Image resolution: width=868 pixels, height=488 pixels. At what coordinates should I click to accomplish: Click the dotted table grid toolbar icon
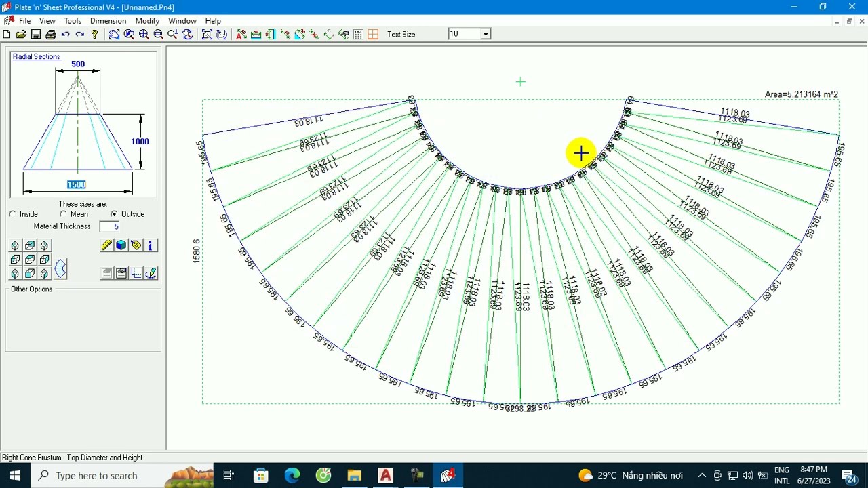point(358,34)
